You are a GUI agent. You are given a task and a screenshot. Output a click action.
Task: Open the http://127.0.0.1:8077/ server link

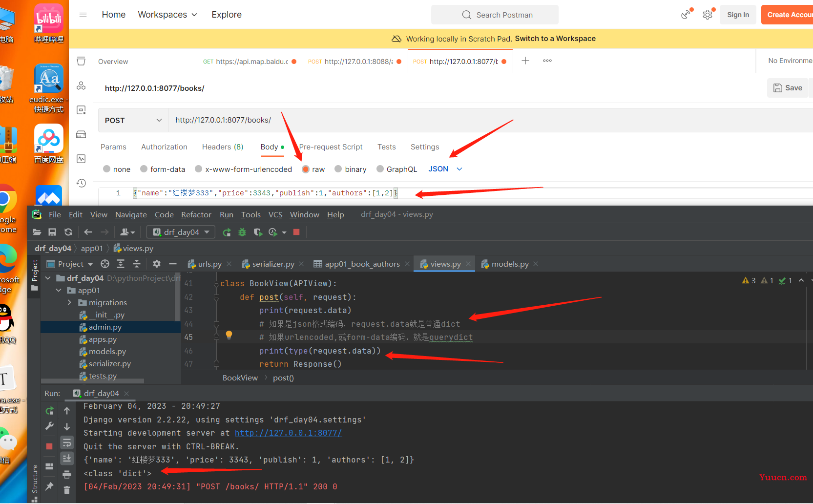(x=288, y=433)
